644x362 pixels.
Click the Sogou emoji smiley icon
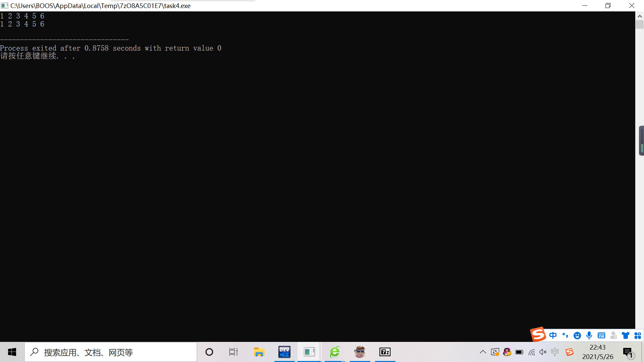point(577,336)
